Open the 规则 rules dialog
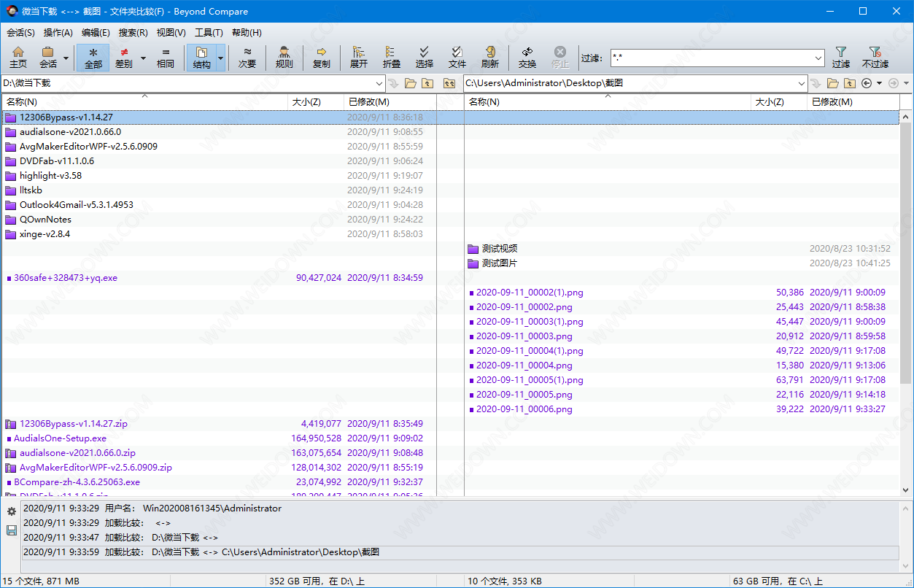Screen dimensions: 914x588 tap(284, 58)
